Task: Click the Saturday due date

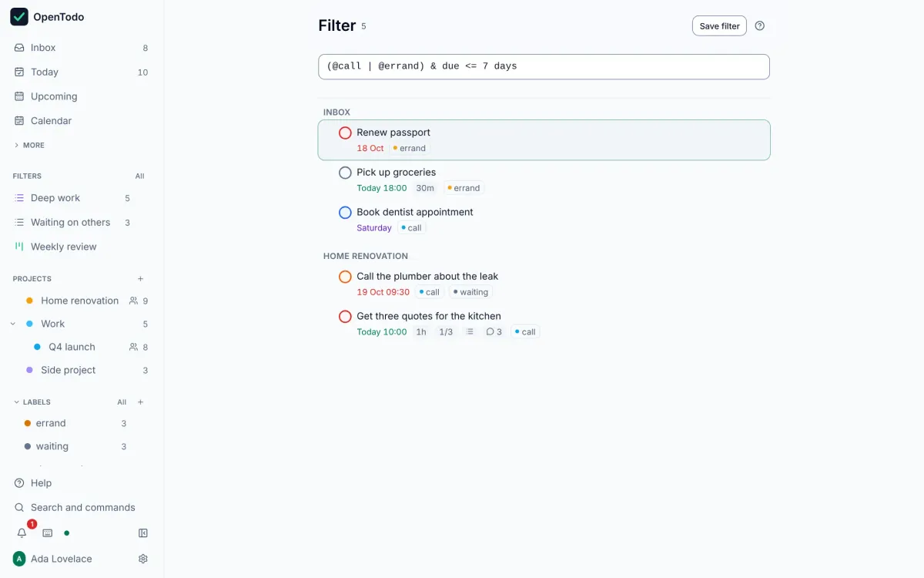Action: click(374, 228)
